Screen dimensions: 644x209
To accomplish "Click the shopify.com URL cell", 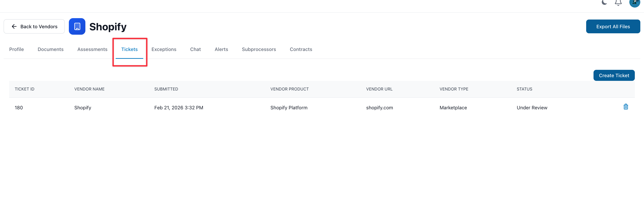I will click(x=380, y=108).
